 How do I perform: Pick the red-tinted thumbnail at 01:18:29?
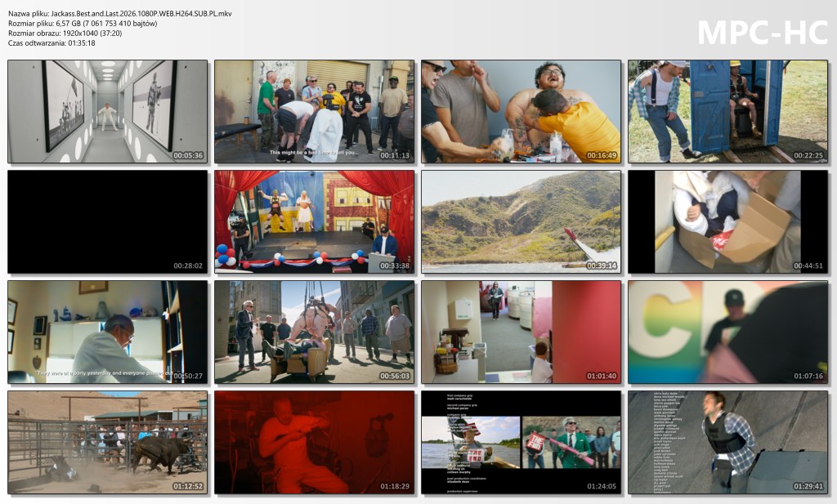(315, 443)
